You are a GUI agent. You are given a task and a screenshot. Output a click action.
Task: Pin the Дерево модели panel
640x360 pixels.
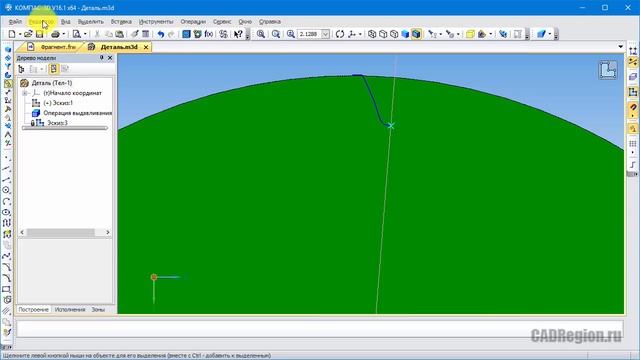point(102,58)
